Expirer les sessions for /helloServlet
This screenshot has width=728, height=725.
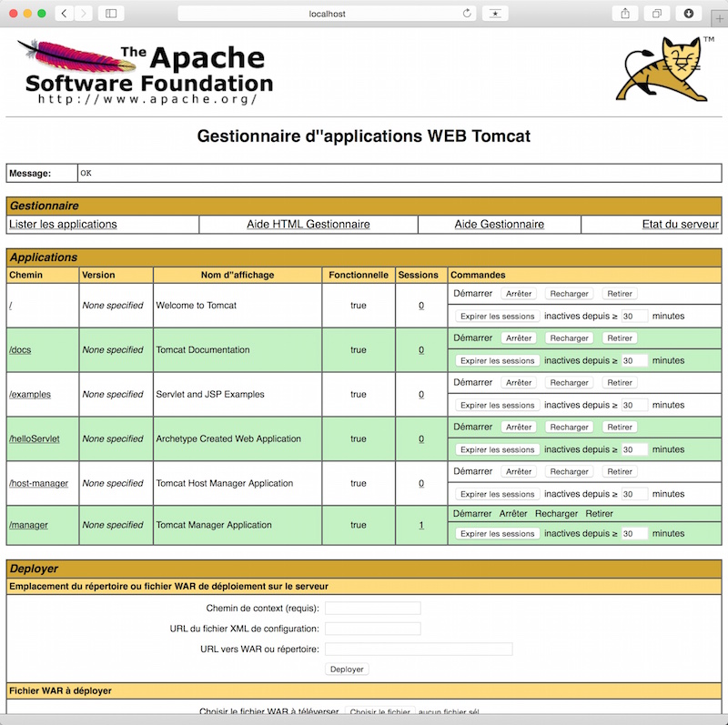(497, 450)
